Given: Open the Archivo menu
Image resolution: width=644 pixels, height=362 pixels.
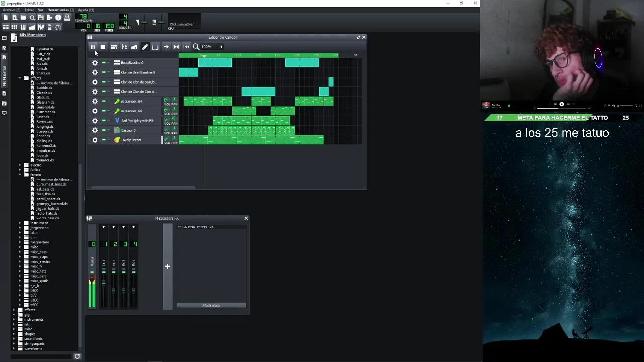Looking at the screenshot, I should coord(11,10).
